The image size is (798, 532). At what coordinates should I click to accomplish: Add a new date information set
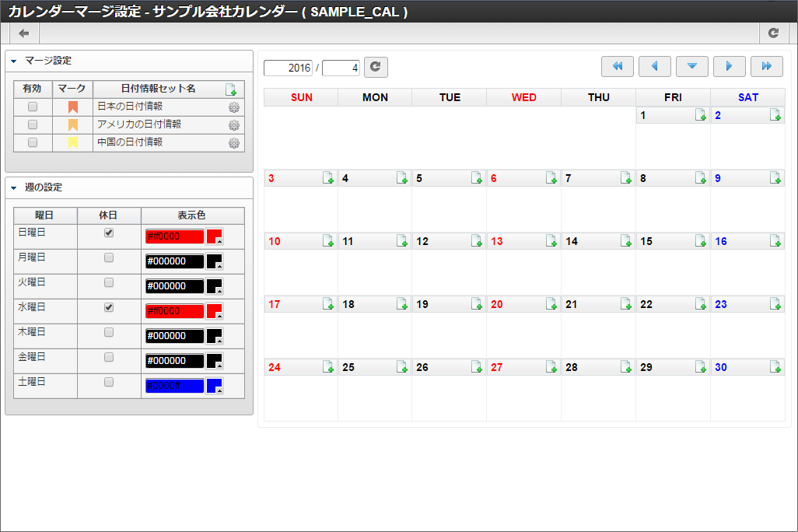[x=230, y=89]
